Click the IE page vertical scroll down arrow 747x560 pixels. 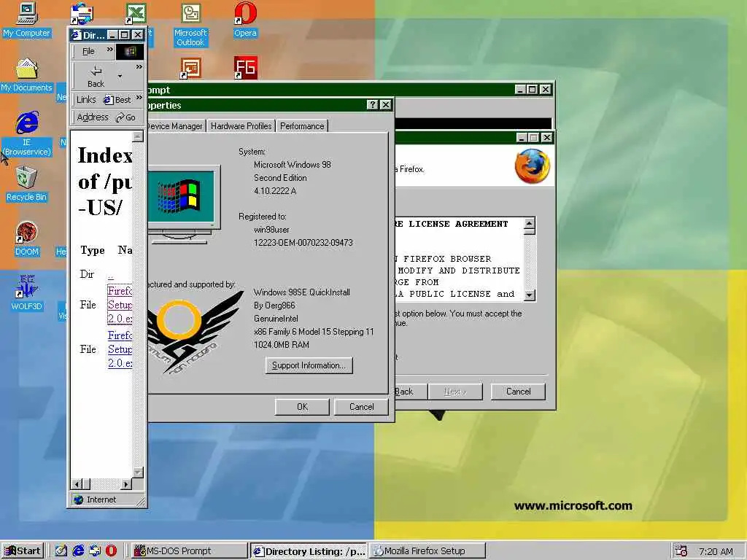138,472
